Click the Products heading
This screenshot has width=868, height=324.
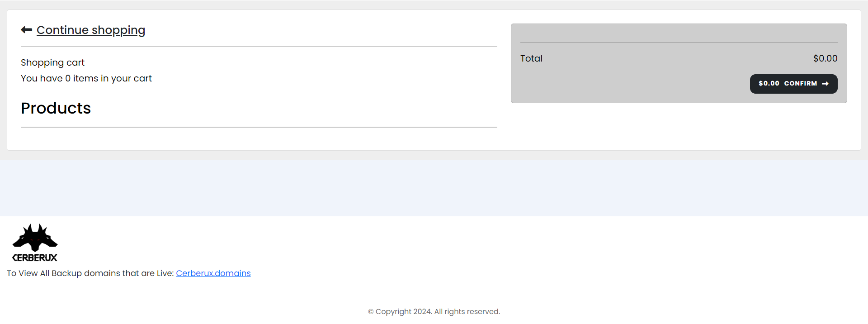(56, 108)
